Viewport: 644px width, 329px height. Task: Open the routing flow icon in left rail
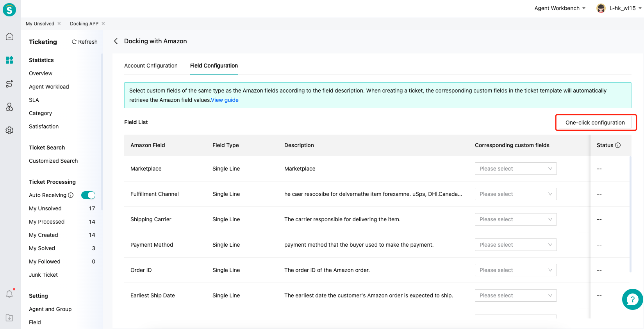click(9, 84)
